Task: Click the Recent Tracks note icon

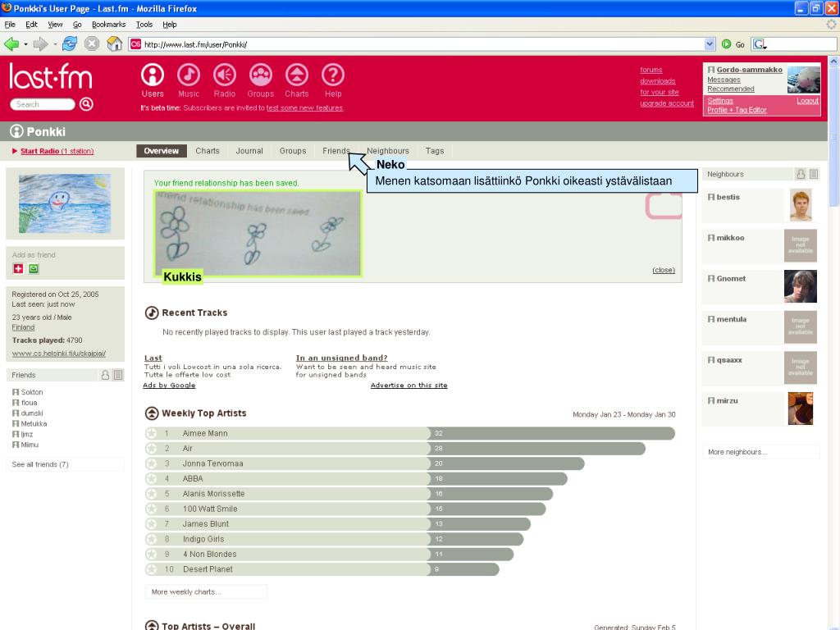Action: [x=152, y=313]
